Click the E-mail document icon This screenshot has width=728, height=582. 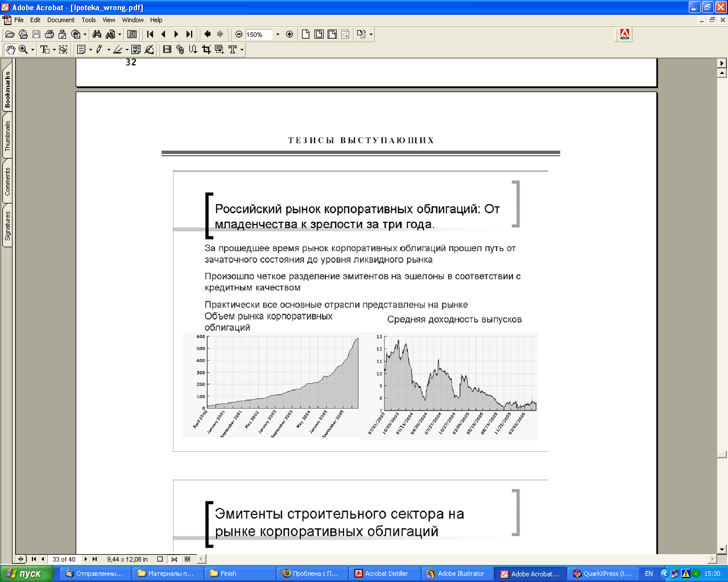pyautogui.click(x=63, y=34)
